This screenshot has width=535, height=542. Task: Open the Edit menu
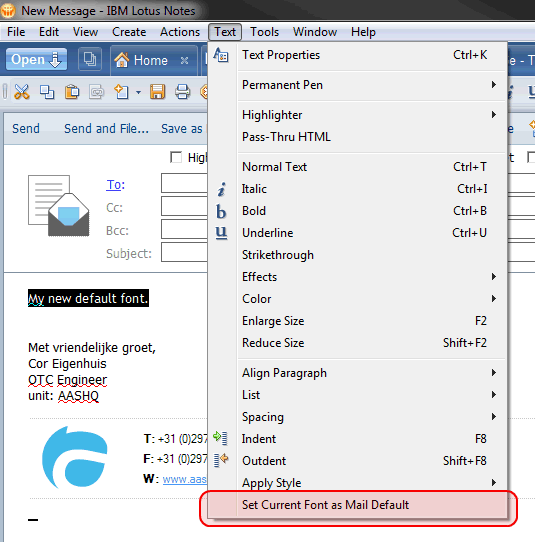[x=49, y=32]
